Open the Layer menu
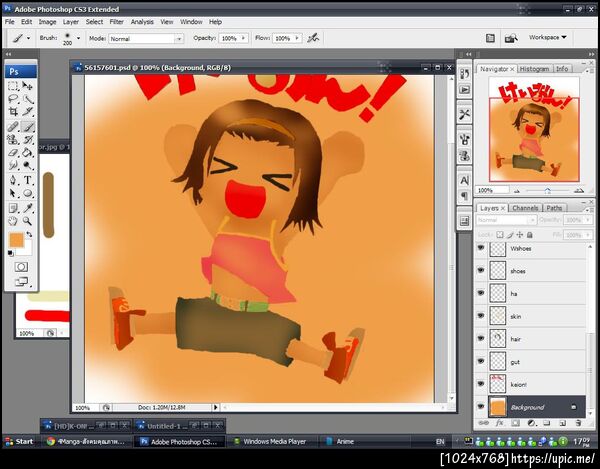600x469 pixels. (x=71, y=22)
